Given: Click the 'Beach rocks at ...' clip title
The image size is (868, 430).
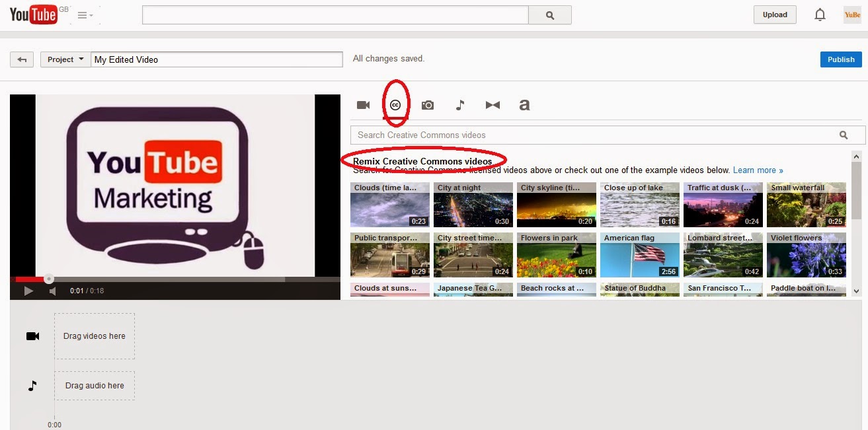Looking at the screenshot, I should 552,288.
